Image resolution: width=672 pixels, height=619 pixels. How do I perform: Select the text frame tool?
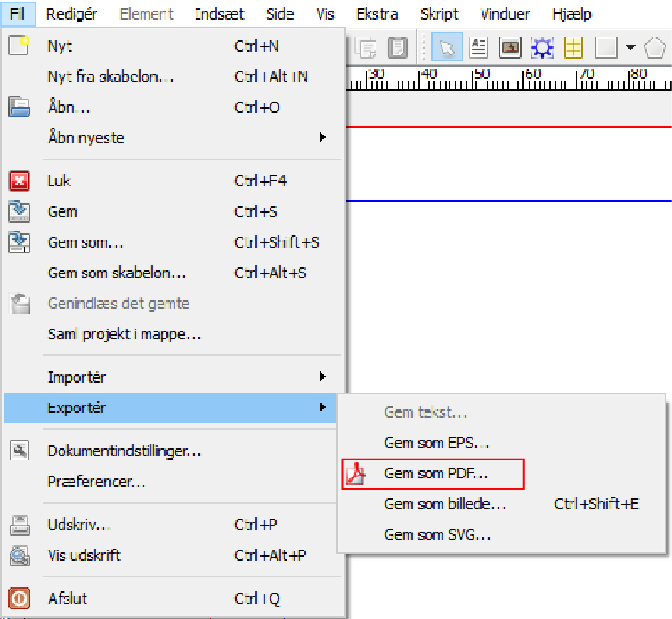(479, 47)
